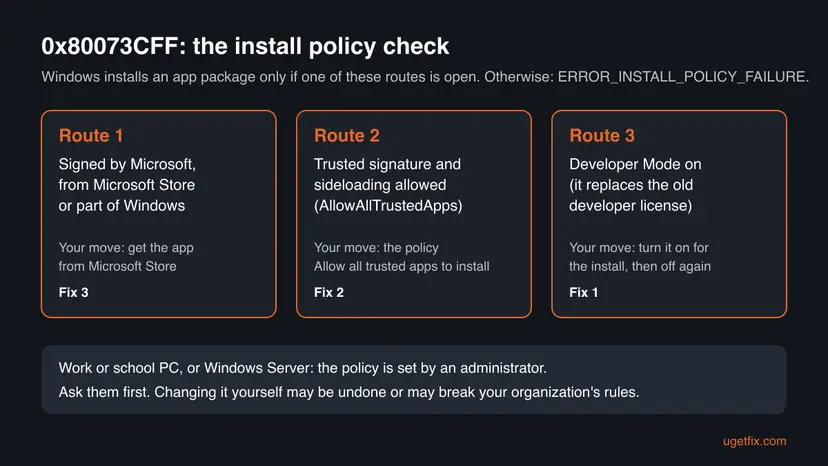Click 'Your move: get the app' text
Image resolution: width=828 pixels, height=466 pixels.
click(x=126, y=247)
